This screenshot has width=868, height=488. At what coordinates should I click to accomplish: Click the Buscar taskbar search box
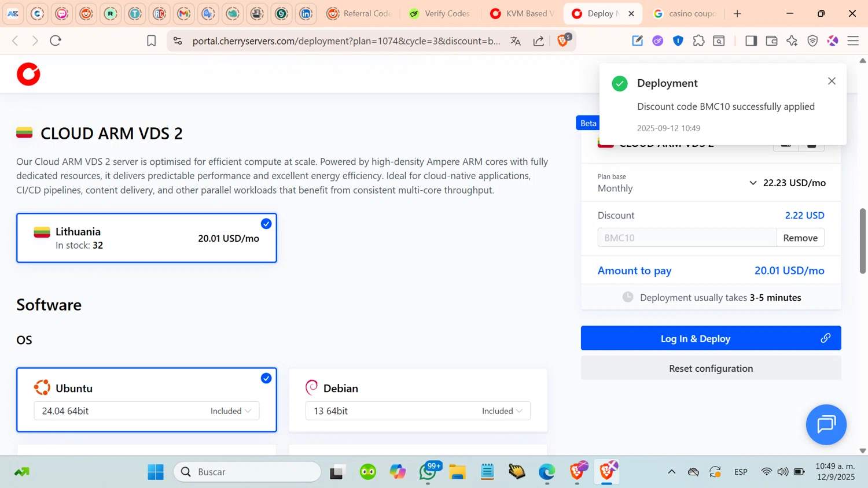click(248, 472)
